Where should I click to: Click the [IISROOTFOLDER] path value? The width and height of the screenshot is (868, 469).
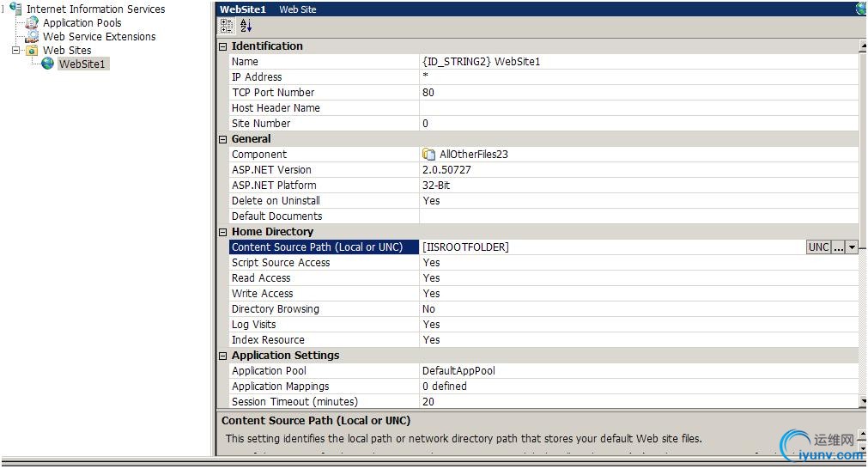(x=465, y=247)
